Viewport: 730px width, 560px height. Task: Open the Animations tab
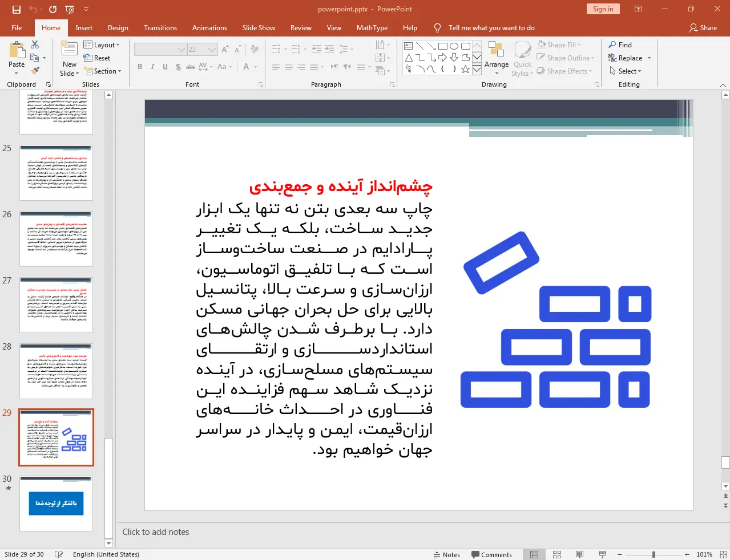pyautogui.click(x=209, y=28)
